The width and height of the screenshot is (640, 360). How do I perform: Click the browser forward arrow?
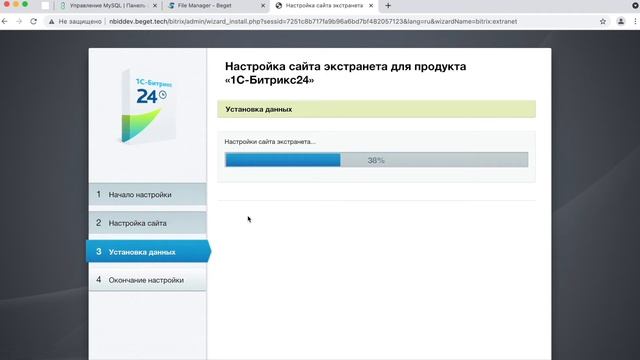pos(19,21)
